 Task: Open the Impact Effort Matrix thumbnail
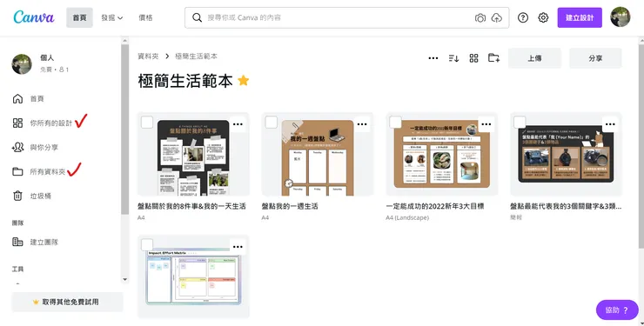[x=193, y=276]
